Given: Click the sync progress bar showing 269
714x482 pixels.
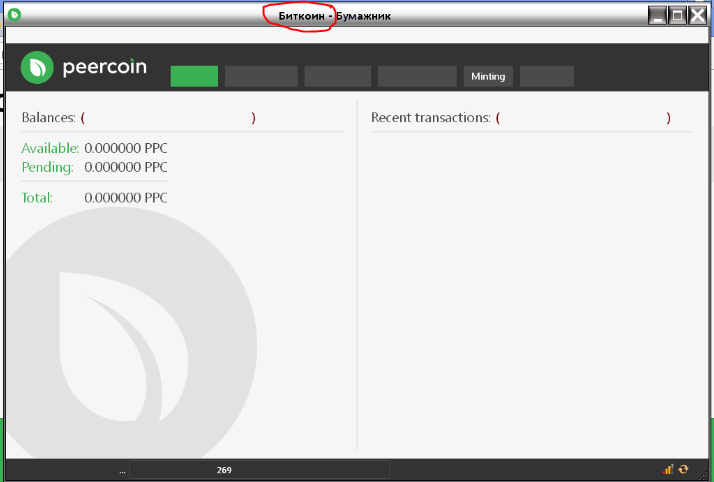Looking at the screenshot, I should tap(258, 469).
